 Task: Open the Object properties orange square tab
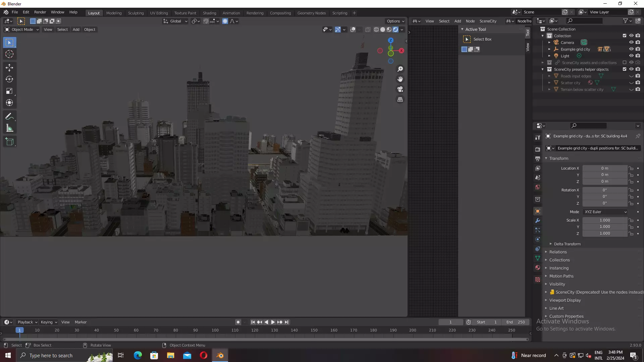(x=538, y=211)
